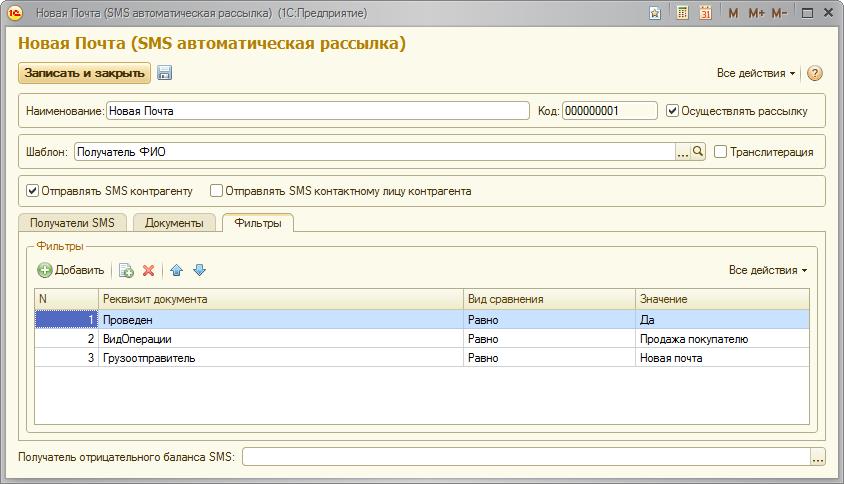Click row number 3 cell
The height and width of the screenshot is (484, 844).
tap(66, 357)
